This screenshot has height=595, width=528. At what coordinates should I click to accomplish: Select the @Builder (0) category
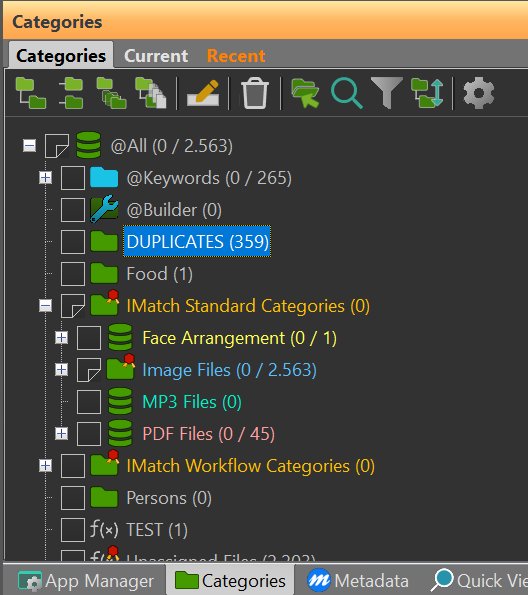click(174, 209)
